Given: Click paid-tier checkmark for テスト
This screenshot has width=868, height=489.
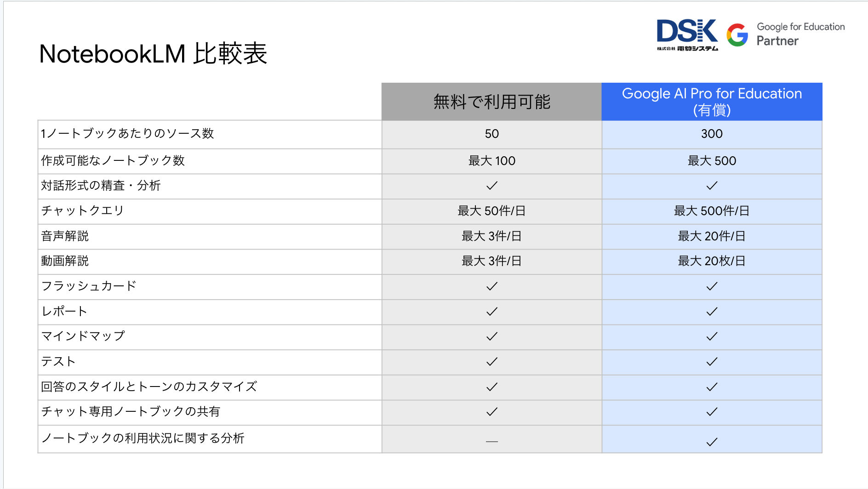Looking at the screenshot, I should (712, 362).
